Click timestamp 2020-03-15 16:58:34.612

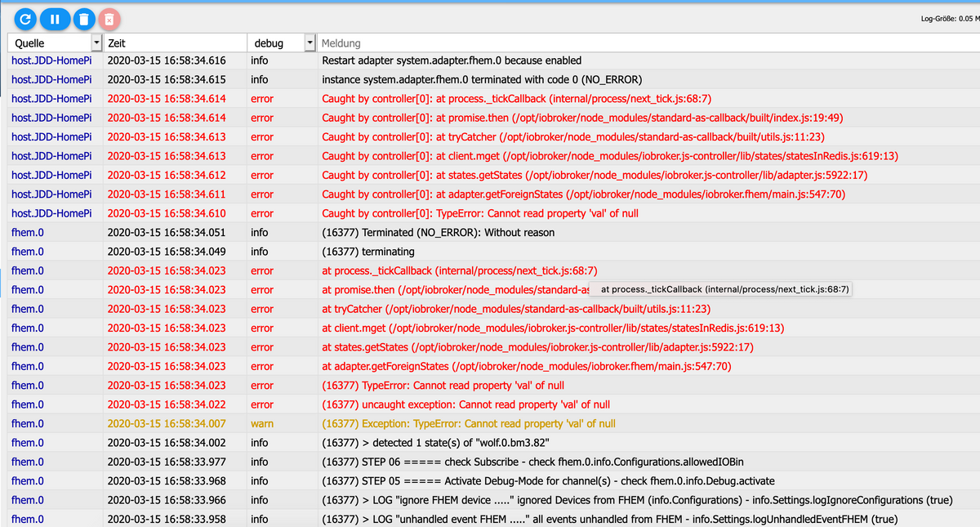(x=167, y=175)
